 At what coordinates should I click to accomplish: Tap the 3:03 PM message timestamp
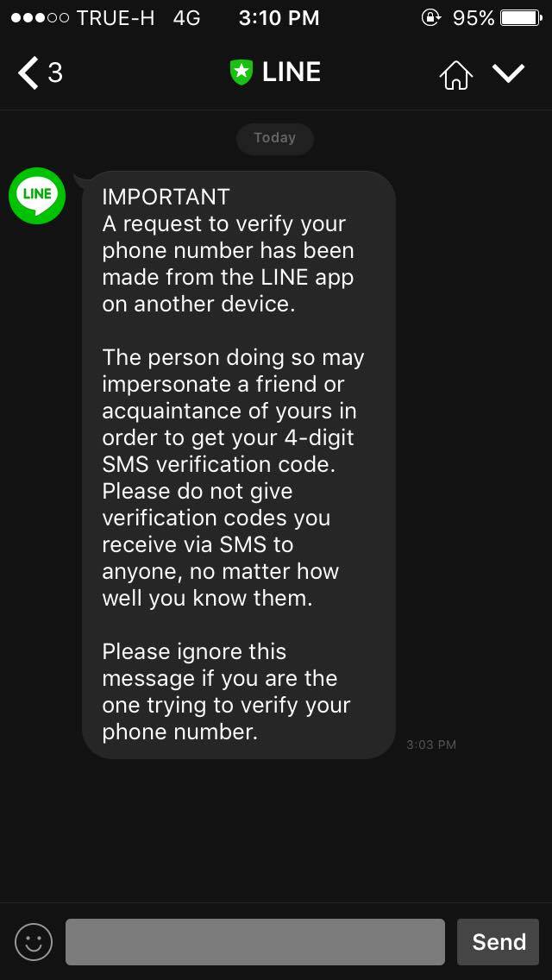431,745
